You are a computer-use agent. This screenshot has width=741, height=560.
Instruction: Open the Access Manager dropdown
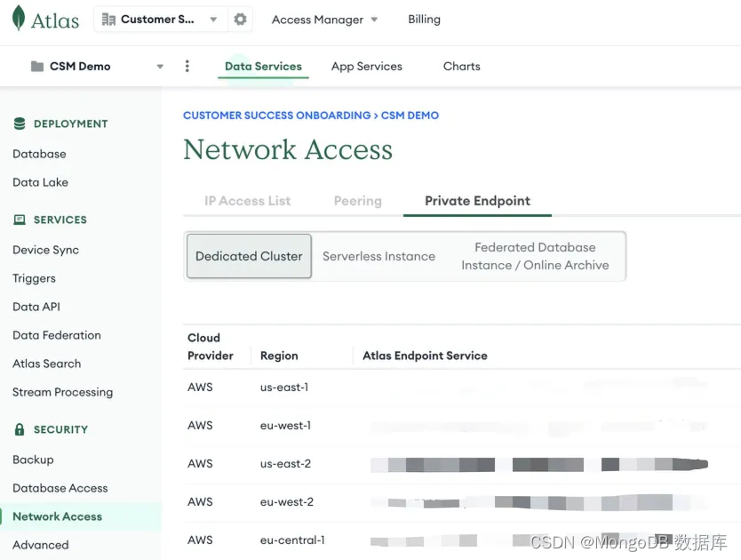point(324,20)
